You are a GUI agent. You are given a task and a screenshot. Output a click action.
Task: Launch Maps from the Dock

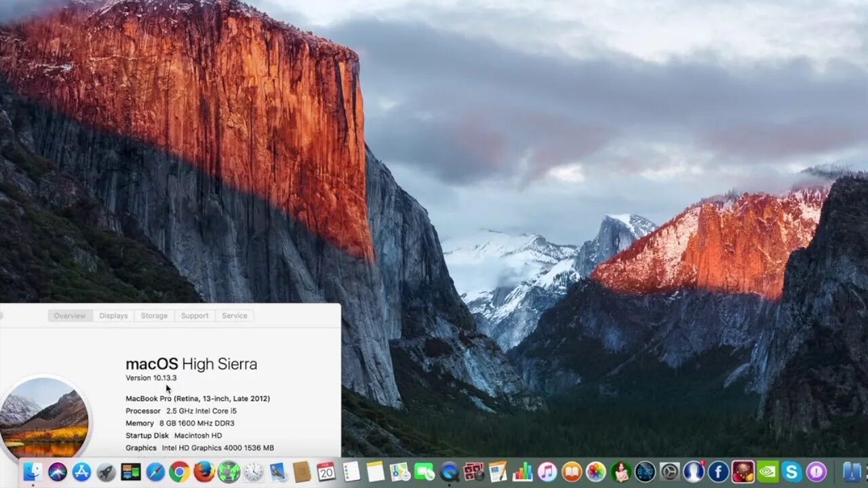point(400,471)
